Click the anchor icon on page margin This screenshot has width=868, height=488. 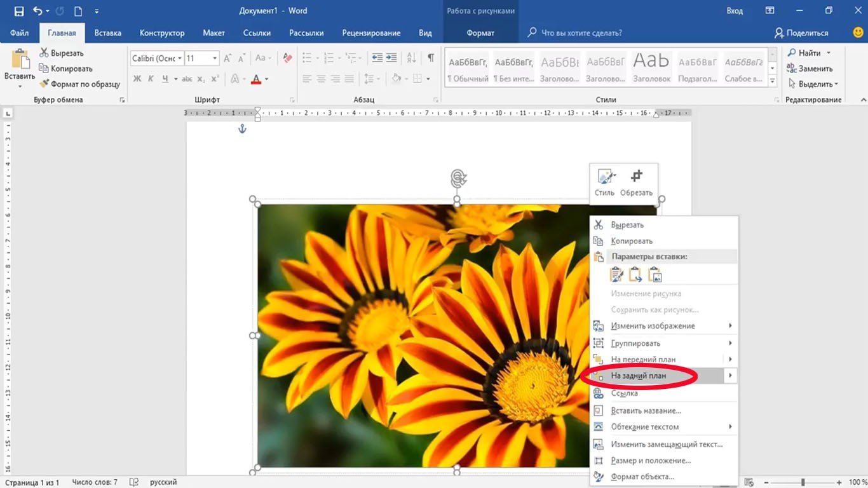point(241,129)
